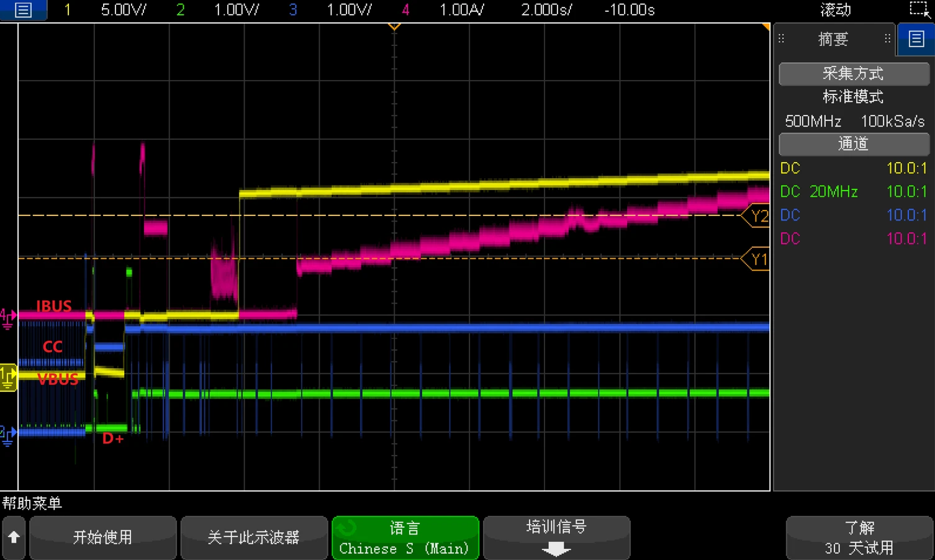Open the sidebar list icon beside 摘要
This screenshot has width=935, height=560.
tap(916, 39)
